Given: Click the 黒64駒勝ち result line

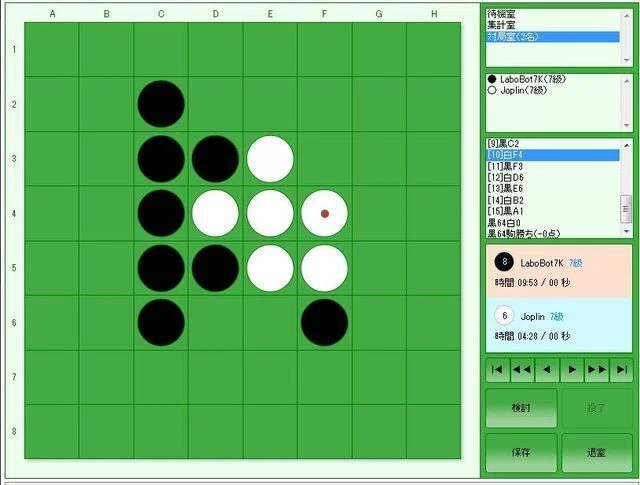Looking at the screenshot, I should 553,234.
